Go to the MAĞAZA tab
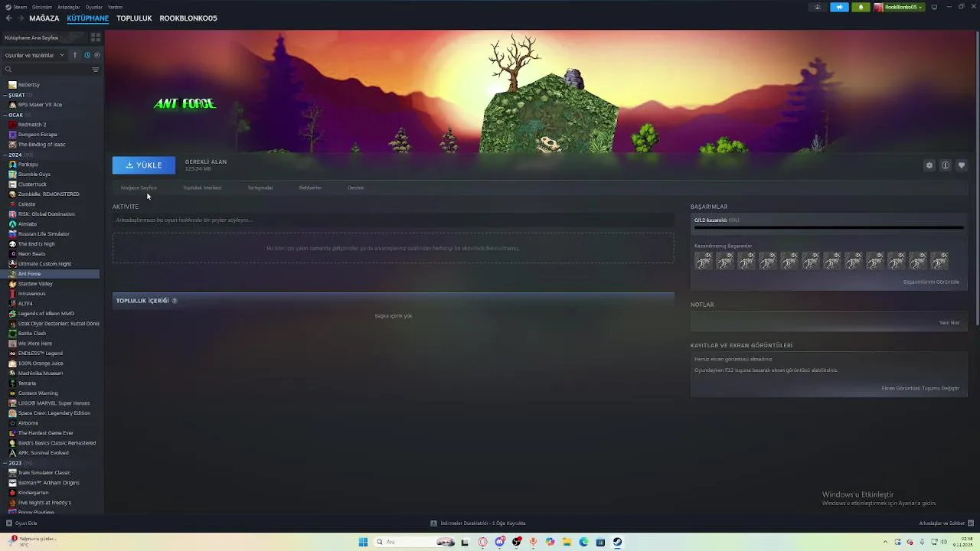 click(x=44, y=18)
